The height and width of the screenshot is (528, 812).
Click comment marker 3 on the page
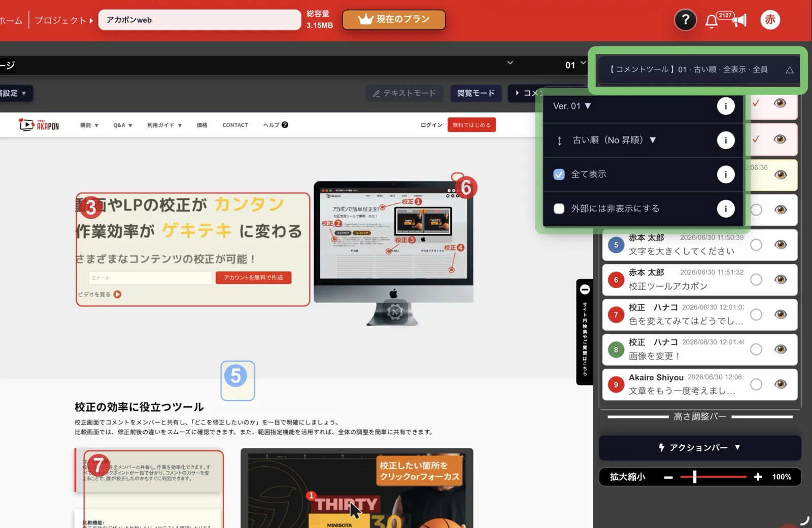click(x=90, y=206)
